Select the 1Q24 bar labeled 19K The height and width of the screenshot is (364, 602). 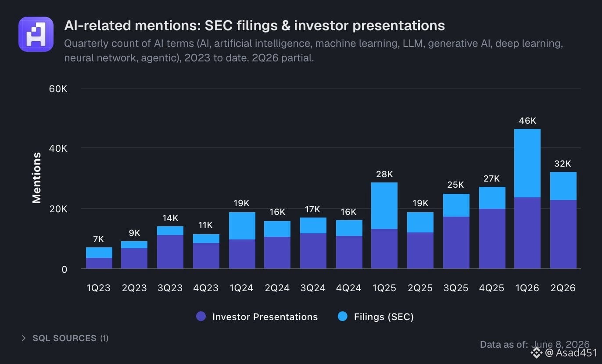[242, 240]
